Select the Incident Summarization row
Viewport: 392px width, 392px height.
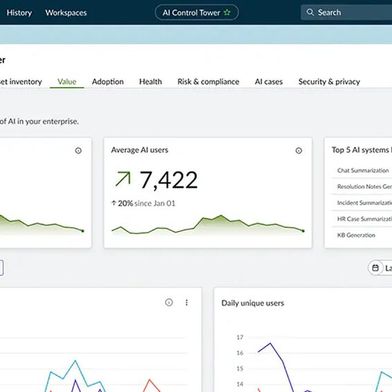coord(362,203)
